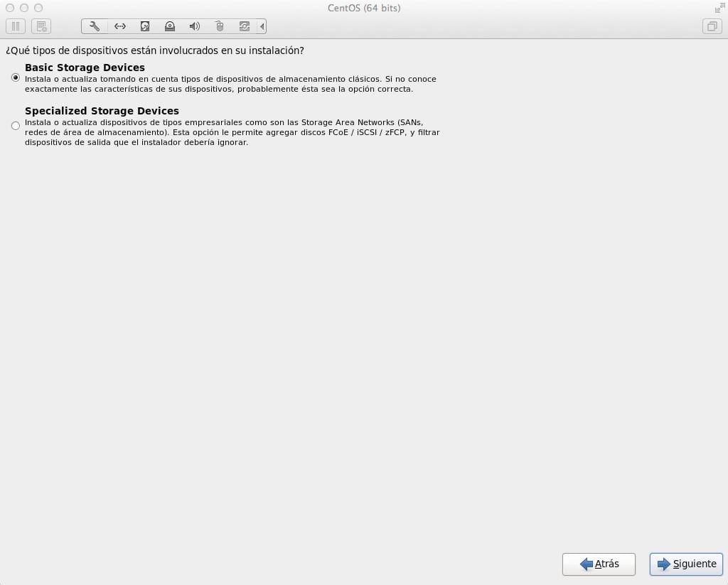
Task: Collapse the device toolbar with arrow
Action: (x=262, y=26)
